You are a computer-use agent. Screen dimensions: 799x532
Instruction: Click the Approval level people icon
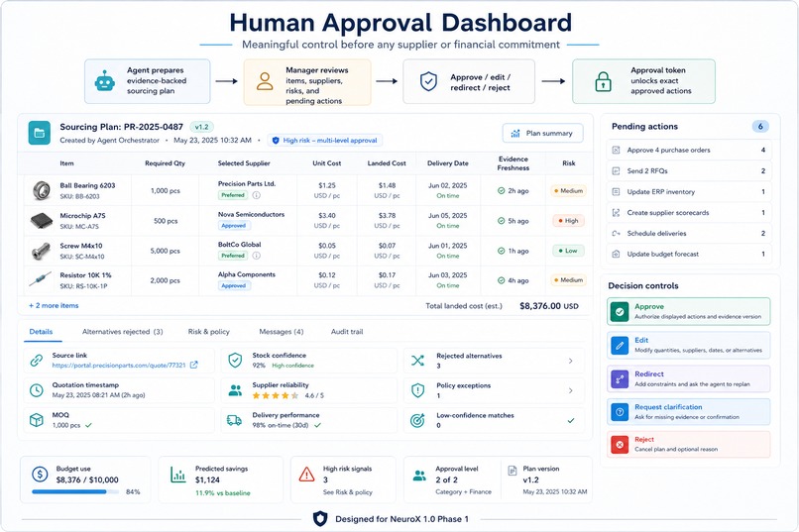419,476
